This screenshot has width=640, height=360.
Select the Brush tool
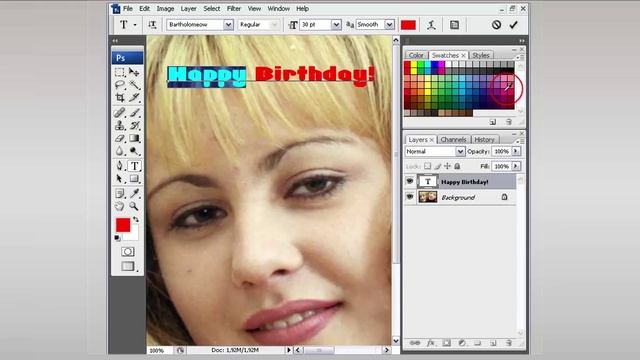click(134, 112)
